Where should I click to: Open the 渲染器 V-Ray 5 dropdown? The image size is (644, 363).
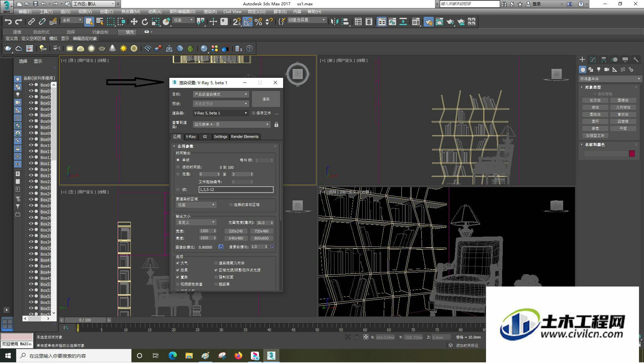tap(220, 113)
